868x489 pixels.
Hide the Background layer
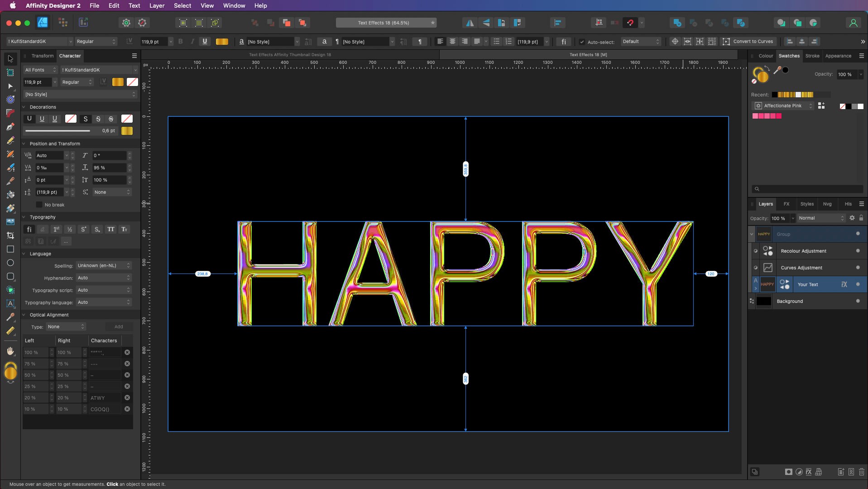pos(857,301)
